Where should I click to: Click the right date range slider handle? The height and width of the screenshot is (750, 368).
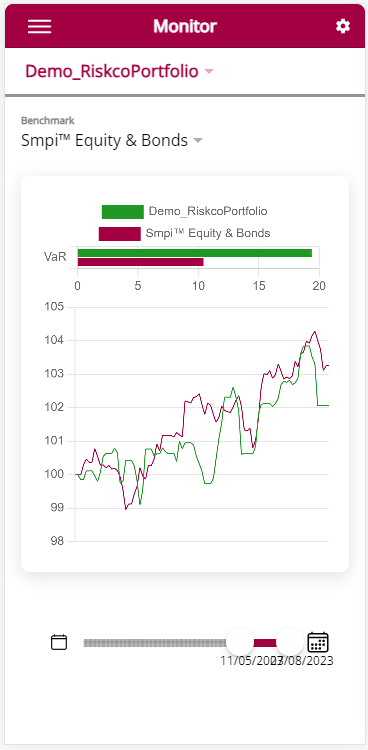tap(290, 642)
